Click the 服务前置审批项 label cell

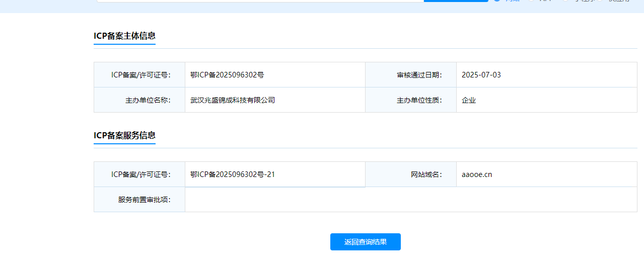(139, 200)
